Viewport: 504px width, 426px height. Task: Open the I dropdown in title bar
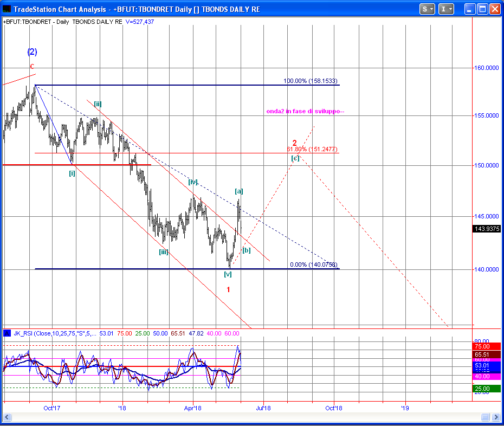[x=446, y=9]
